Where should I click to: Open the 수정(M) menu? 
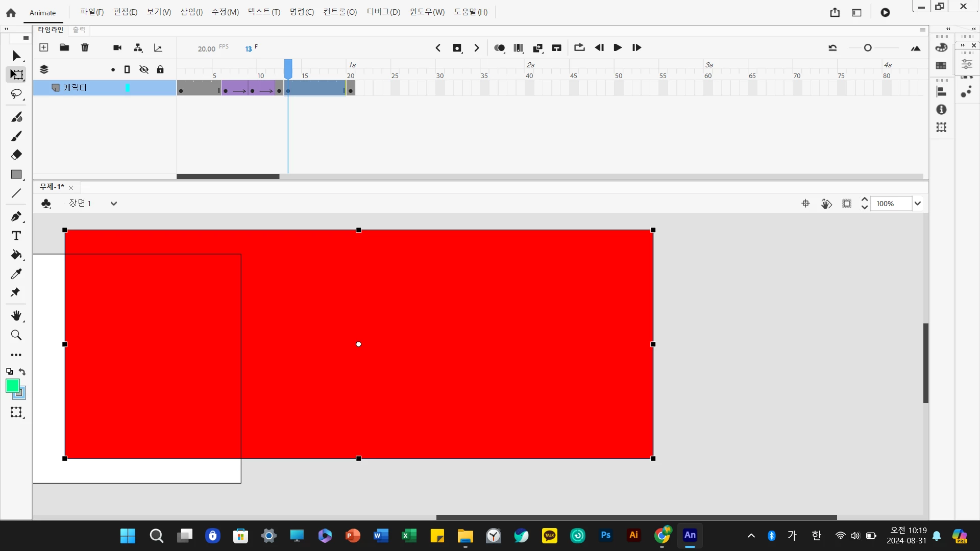pyautogui.click(x=225, y=12)
